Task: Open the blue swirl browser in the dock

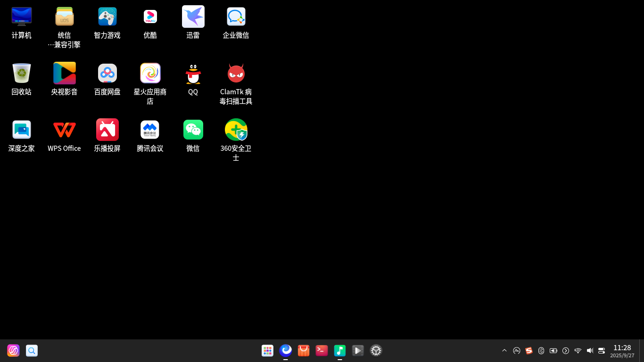Action: [x=286, y=351]
